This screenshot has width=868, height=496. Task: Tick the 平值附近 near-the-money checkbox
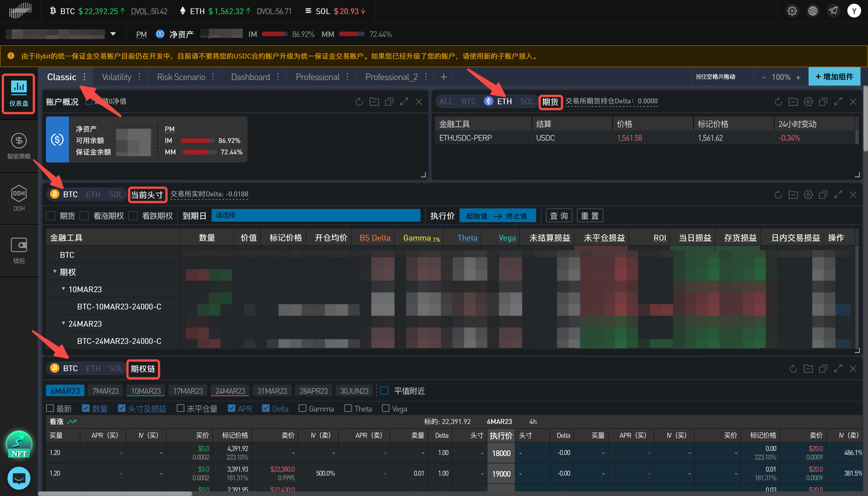[384, 391]
